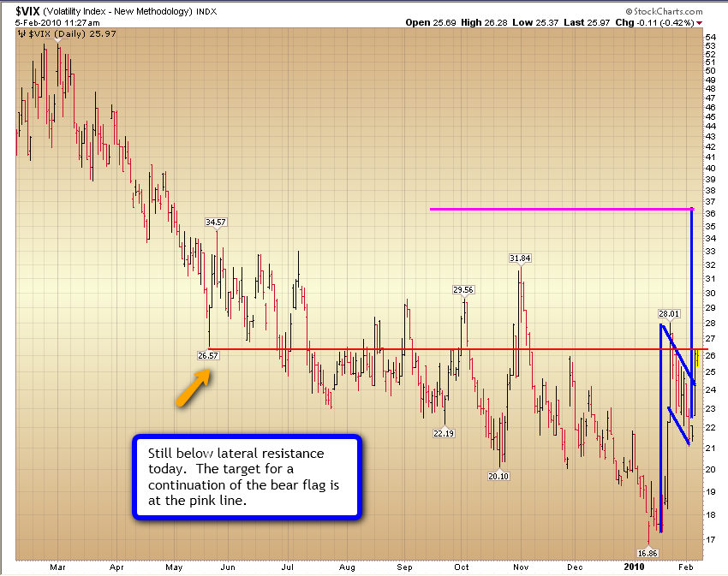
Task: Click the 'Dec' month axis label
Action: 575,567
